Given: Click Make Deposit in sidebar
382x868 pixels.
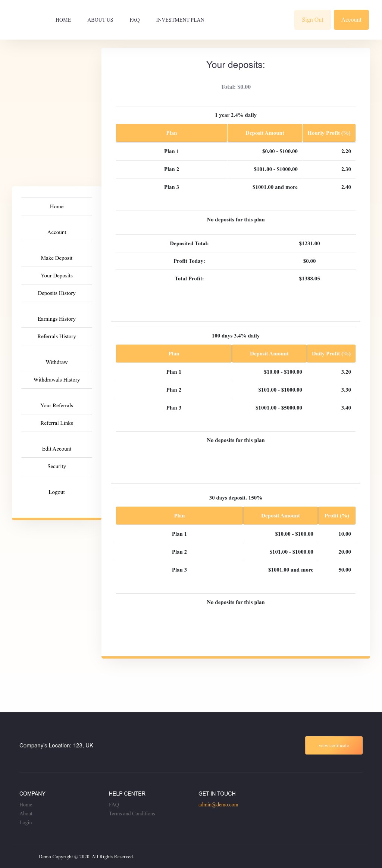Looking at the screenshot, I should click(57, 258).
